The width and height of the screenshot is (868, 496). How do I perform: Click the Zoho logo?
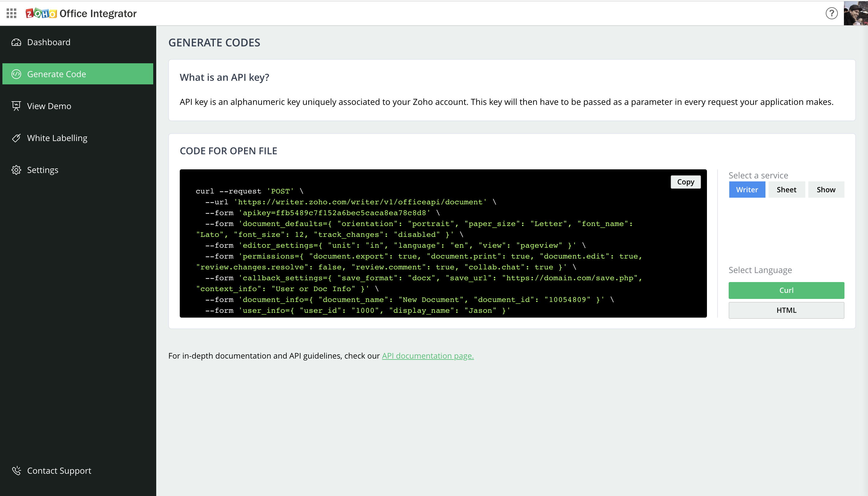click(41, 13)
